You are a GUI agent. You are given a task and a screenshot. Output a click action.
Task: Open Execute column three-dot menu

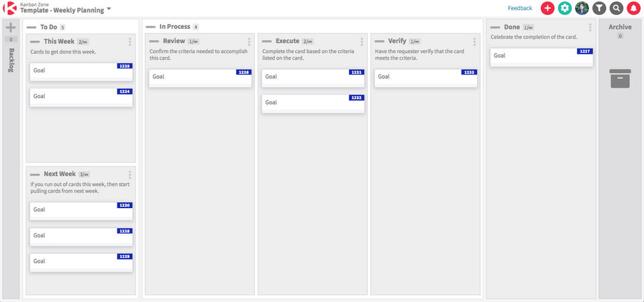362,42
